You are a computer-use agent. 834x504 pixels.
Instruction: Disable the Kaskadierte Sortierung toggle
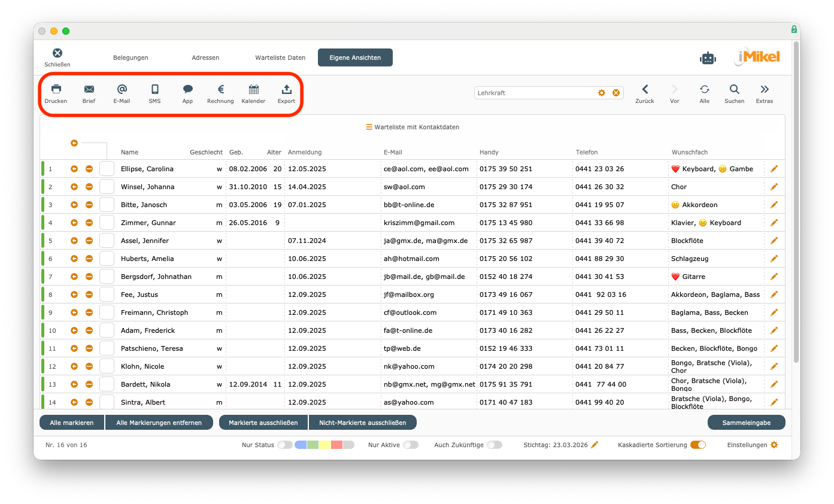[697, 445]
